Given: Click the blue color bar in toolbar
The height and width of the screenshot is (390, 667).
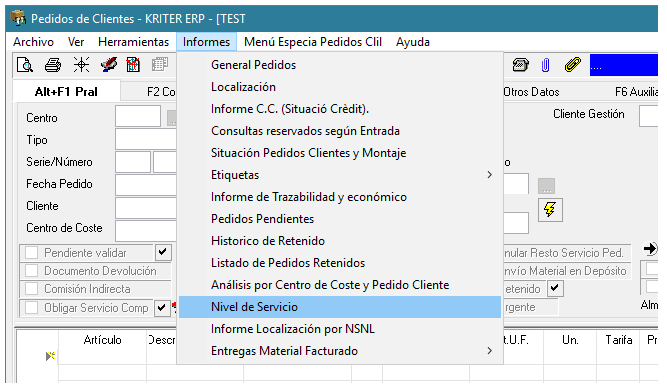Looking at the screenshot, I should point(624,65).
